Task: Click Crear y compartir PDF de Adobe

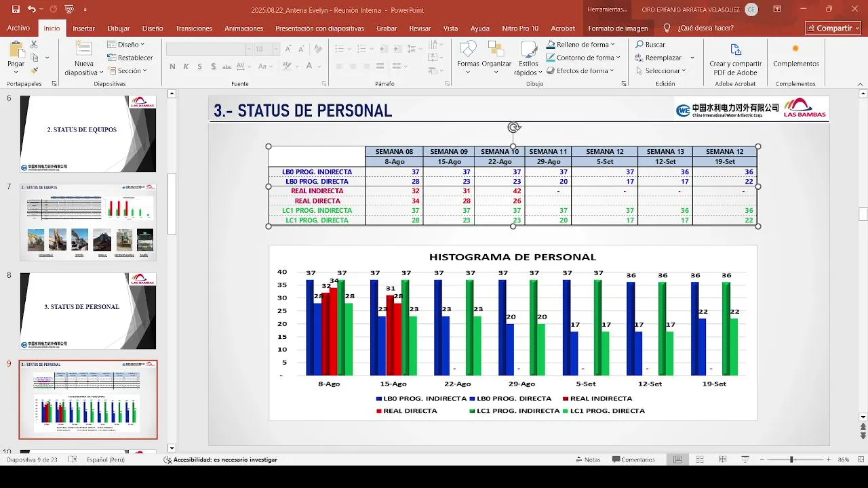Action: [x=736, y=58]
